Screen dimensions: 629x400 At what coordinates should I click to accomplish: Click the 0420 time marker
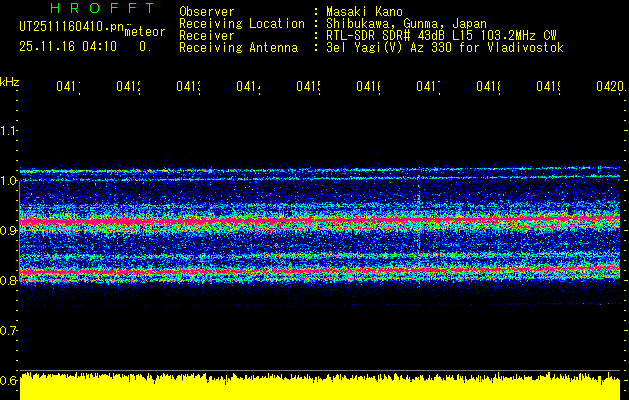coord(607,88)
